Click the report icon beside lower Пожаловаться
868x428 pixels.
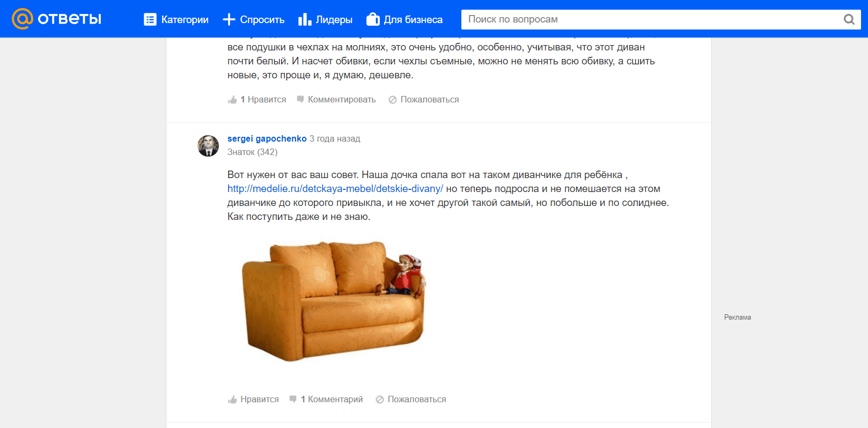coord(380,400)
